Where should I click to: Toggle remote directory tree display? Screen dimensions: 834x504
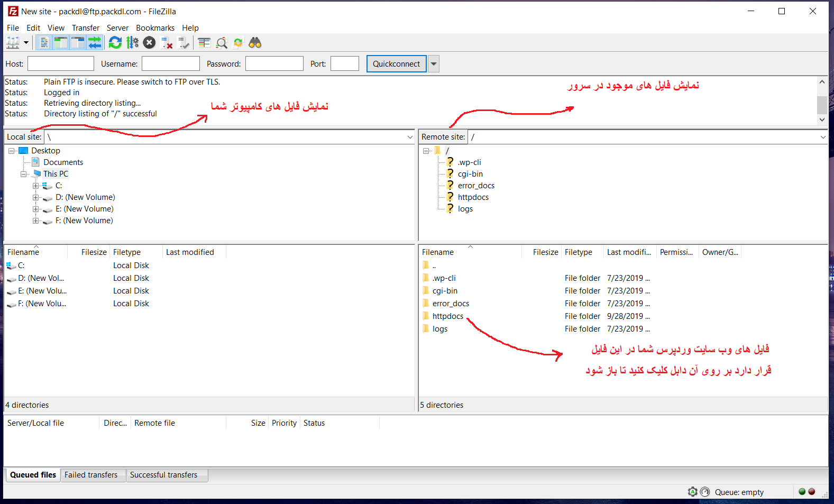[x=78, y=43]
